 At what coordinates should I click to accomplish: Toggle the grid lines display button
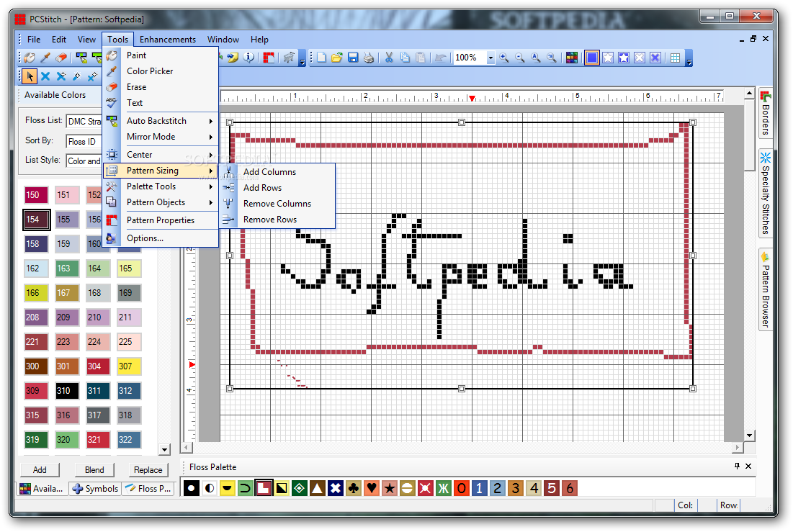tap(675, 58)
